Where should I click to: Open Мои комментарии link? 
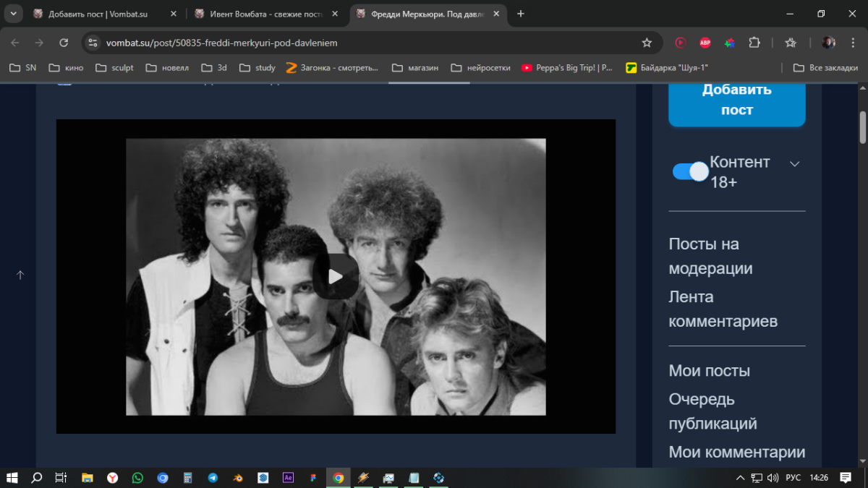[736, 452]
